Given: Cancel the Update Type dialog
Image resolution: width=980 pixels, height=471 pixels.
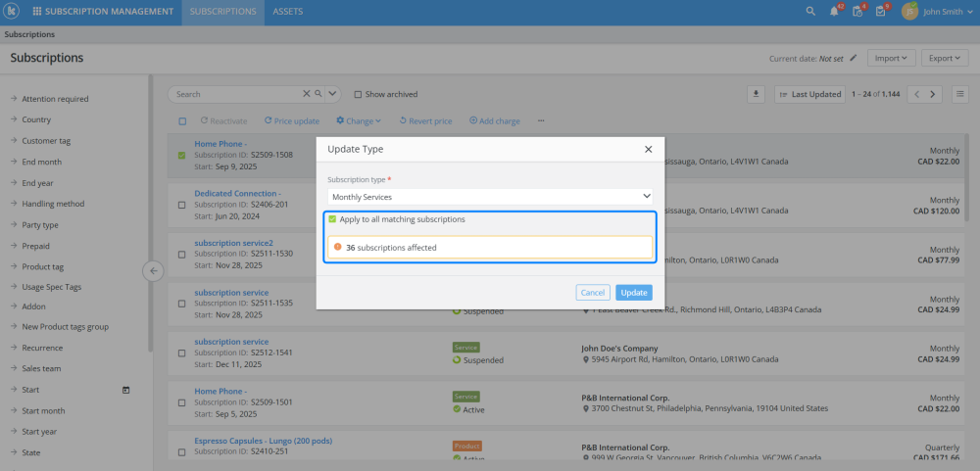Looking at the screenshot, I should coord(592,292).
